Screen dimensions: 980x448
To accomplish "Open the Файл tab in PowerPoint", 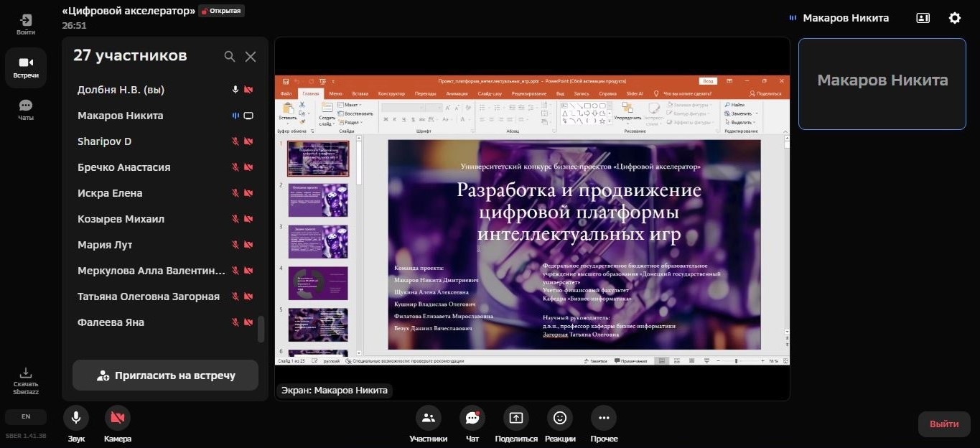I will (286, 93).
